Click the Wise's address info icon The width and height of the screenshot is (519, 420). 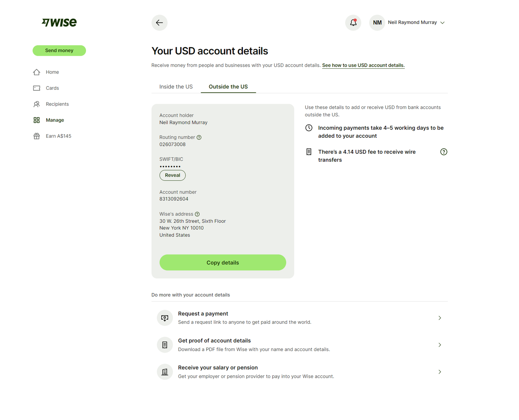tap(197, 214)
